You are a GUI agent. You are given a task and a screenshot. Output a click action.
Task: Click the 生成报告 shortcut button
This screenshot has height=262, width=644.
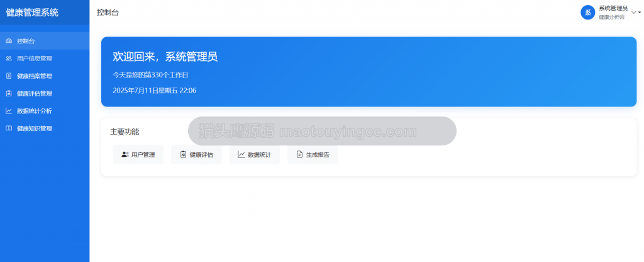(x=313, y=155)
